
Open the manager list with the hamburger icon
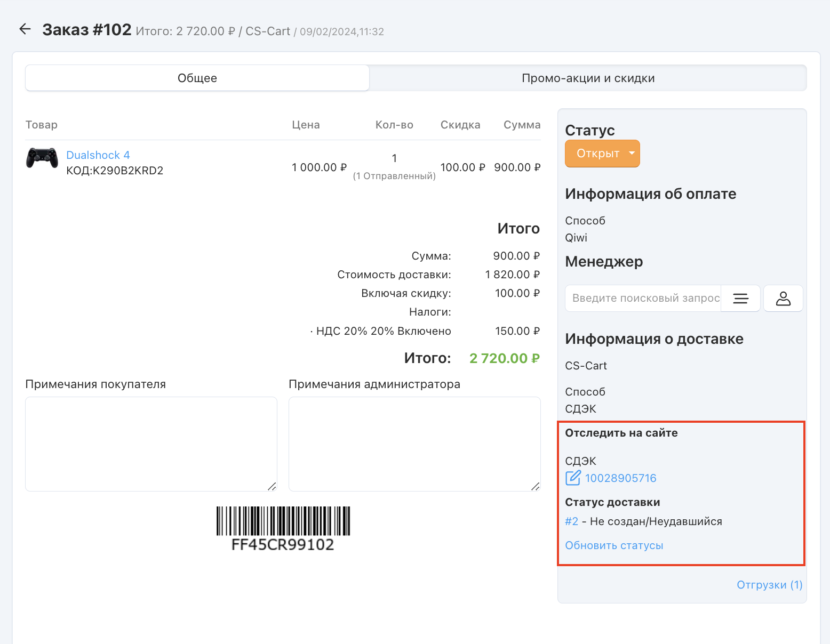coord(740,298)
